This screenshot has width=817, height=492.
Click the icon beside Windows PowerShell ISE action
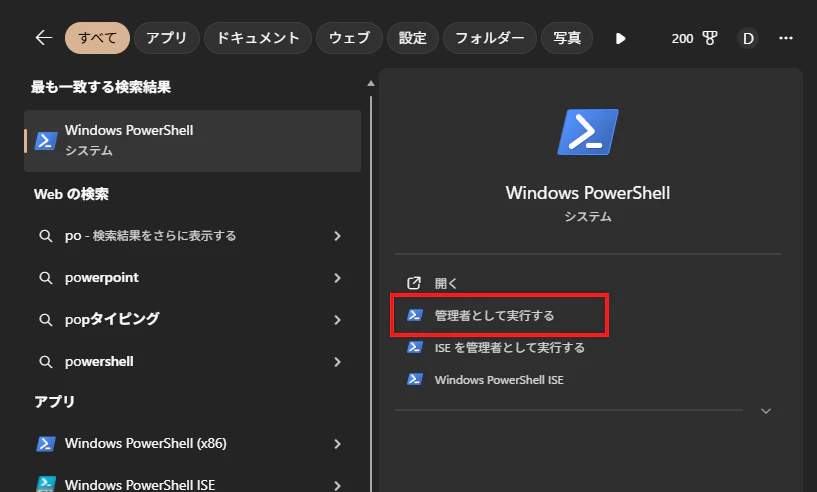(415, 379)
